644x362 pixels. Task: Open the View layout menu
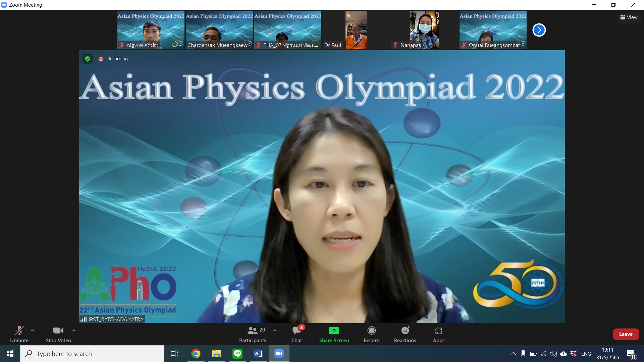(629, 17)
